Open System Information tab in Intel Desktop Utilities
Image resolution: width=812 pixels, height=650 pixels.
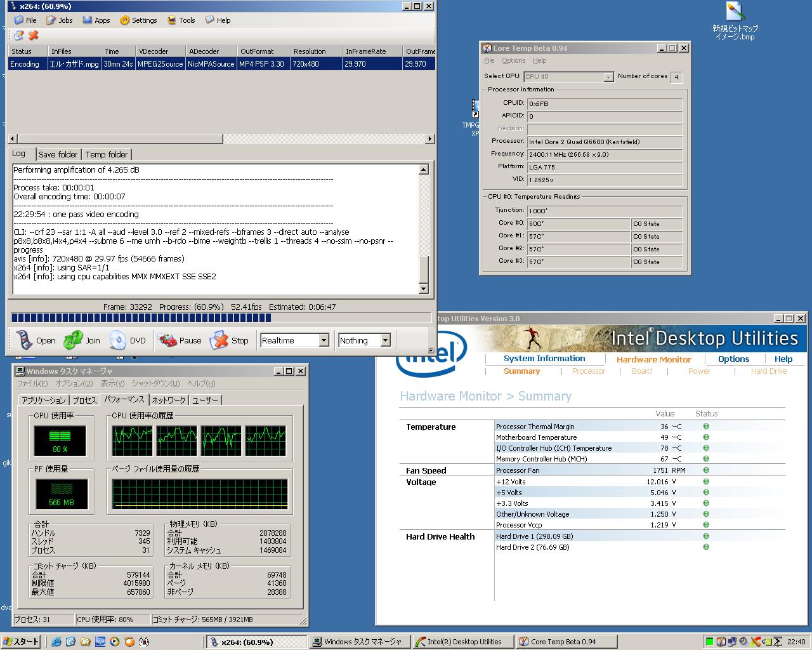544,359
